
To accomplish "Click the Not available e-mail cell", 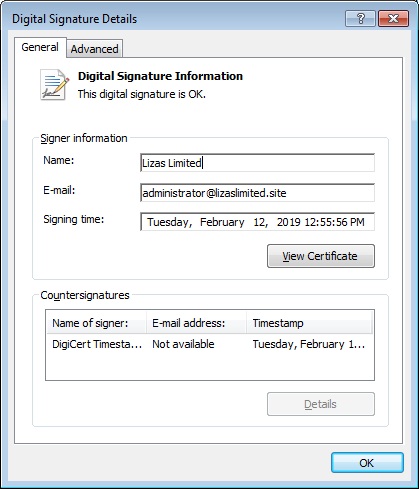I will 183,344.
